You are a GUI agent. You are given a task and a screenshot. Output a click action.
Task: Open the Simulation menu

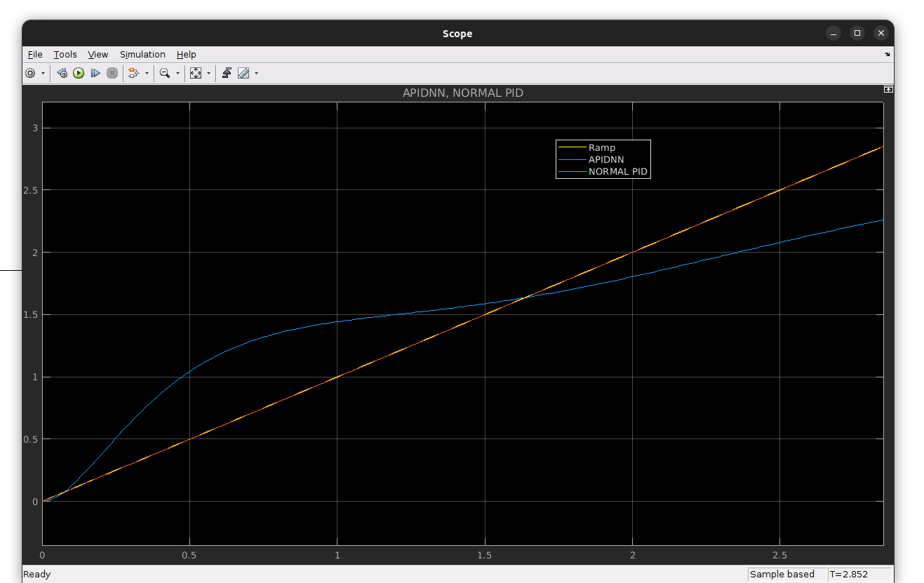pyautogui.click(x=142, y=54)
